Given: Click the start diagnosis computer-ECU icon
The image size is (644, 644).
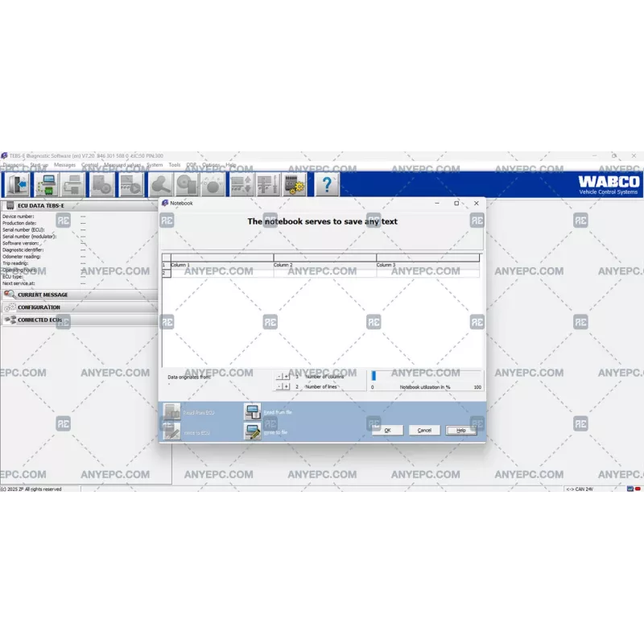Looking at the screenshot, I should (x=46, y=184).
